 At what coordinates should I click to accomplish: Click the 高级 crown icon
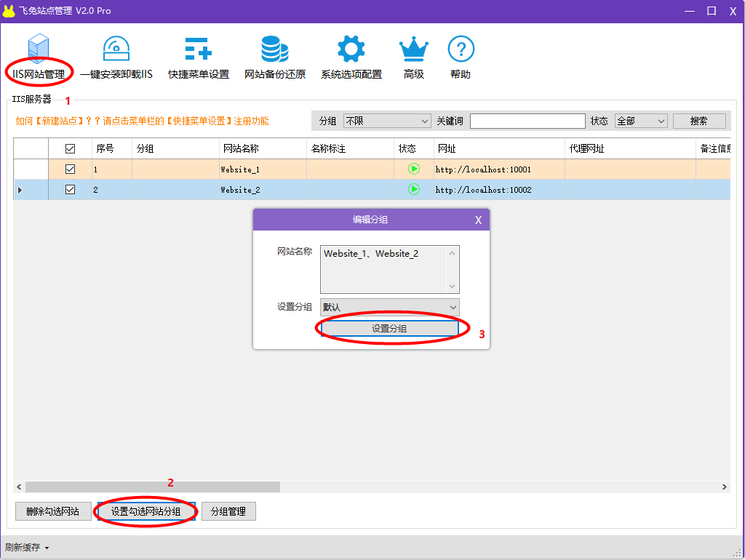[x=414, y=49]
